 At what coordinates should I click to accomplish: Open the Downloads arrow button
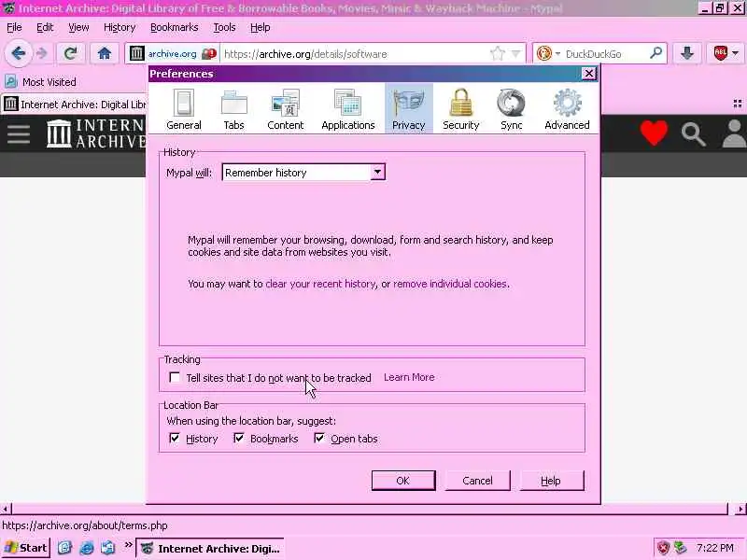point(686,53)
